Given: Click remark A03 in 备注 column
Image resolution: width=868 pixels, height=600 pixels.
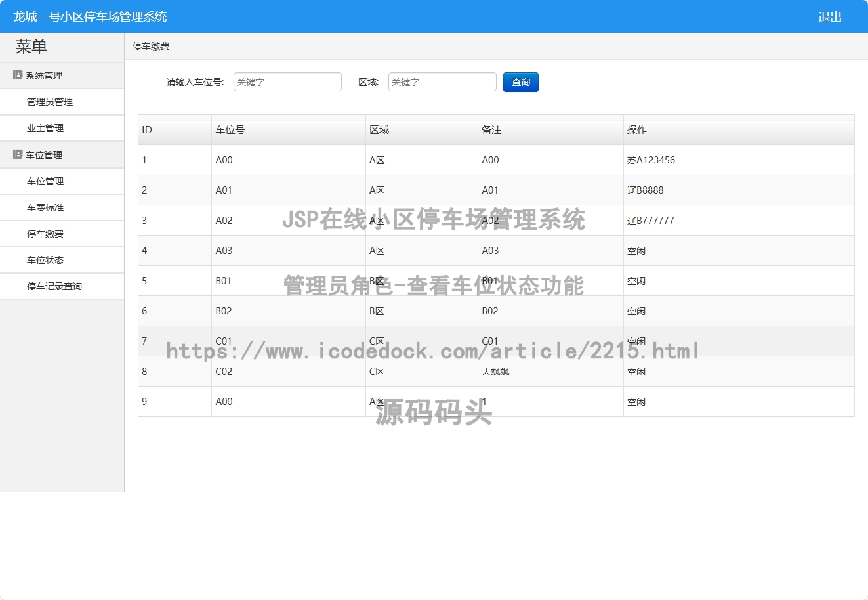Looking at the screenshot, I should [490, 251].
